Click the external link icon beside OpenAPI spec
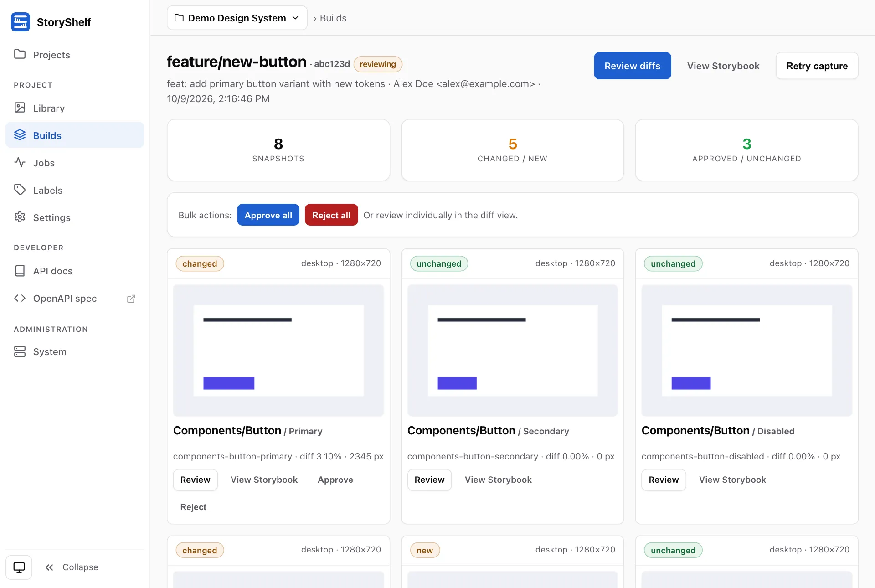The width and height of the screenshot is (875, 588). tap(131, 299)
